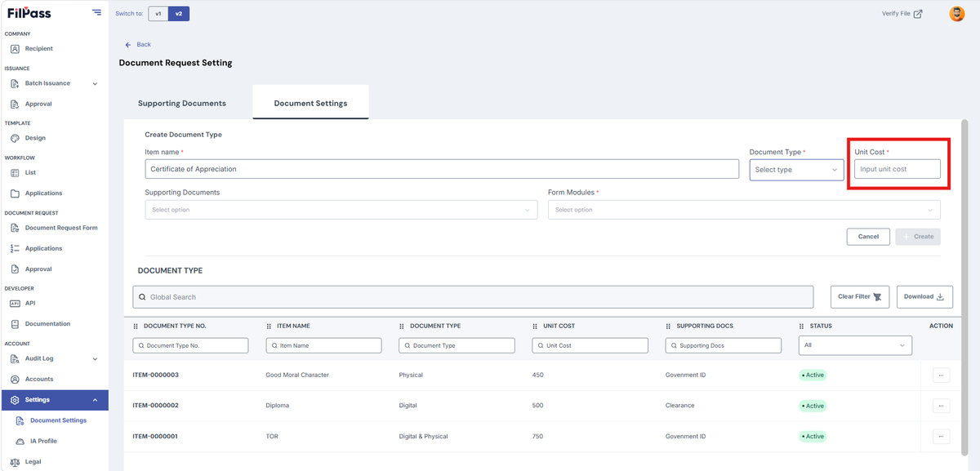Click the Good Moral Character cell
The image size is (980, 471).
pyautogui.click(x=297, y=375)
